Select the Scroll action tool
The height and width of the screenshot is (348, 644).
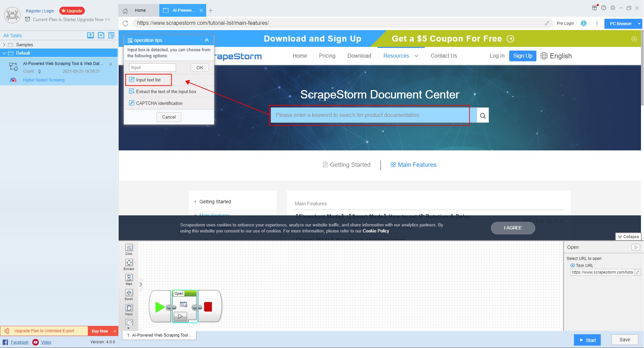pos(129,295)
